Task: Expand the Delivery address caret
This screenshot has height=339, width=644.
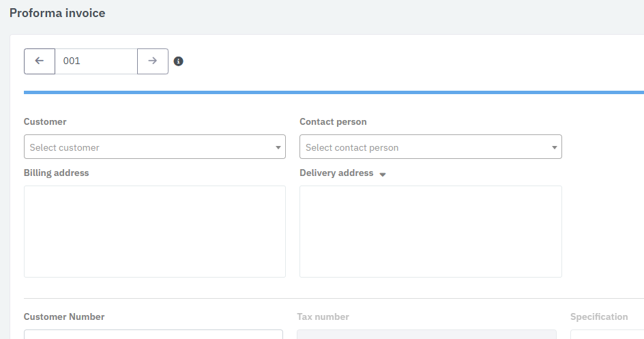Action: pos(383,175)
